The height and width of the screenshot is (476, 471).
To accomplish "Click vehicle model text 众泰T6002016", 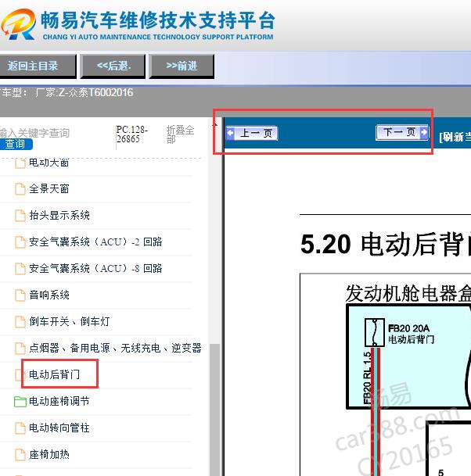I will click(100, 92).
